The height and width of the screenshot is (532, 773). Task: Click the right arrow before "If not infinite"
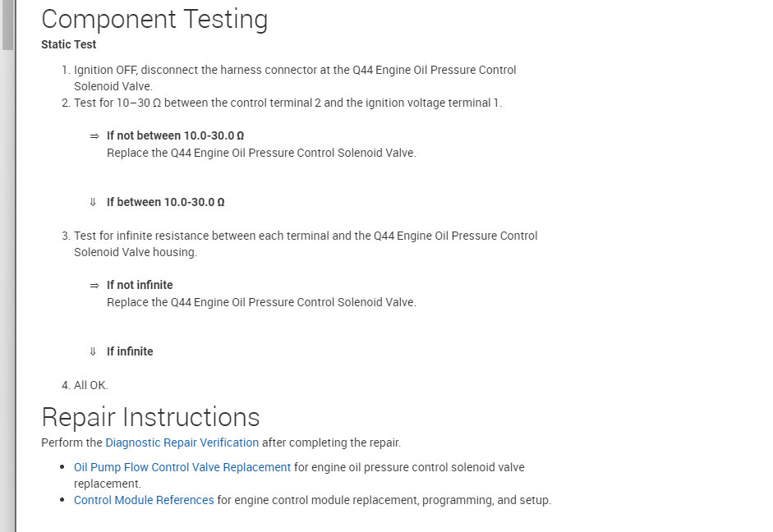coord(94,286)
